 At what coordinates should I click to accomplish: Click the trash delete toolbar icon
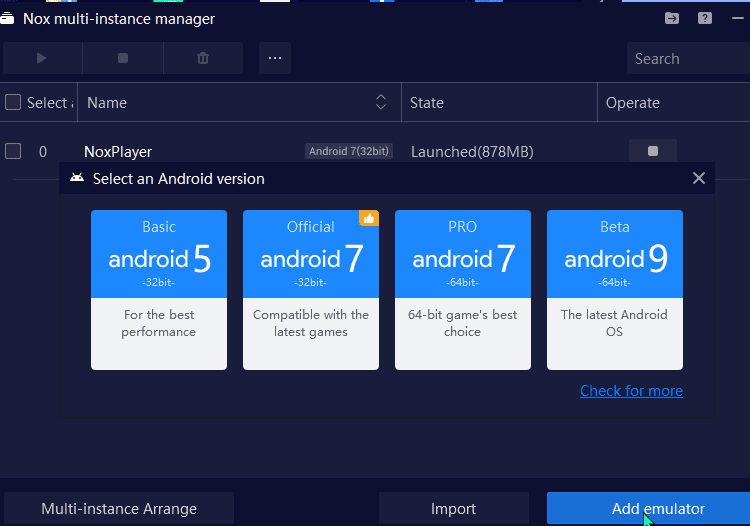(203, 58)
